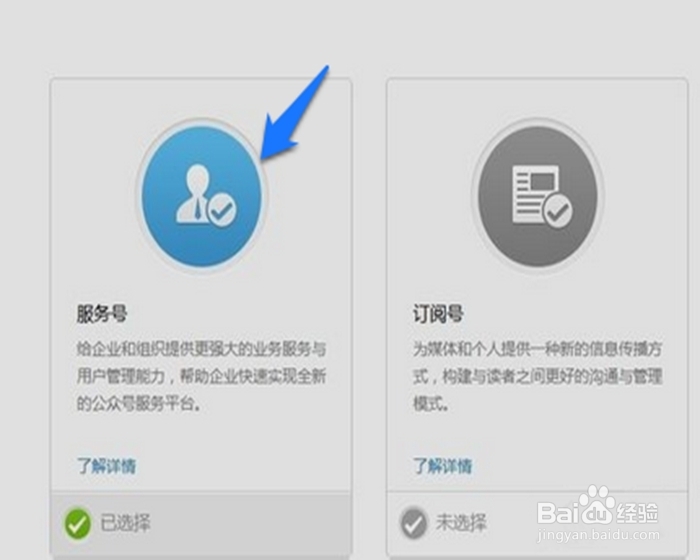Viewport: 700px width, 560px height.
Task: Toggle the green 已选择 checkmark
Action: pyautogui.click(x=78, y=523)
